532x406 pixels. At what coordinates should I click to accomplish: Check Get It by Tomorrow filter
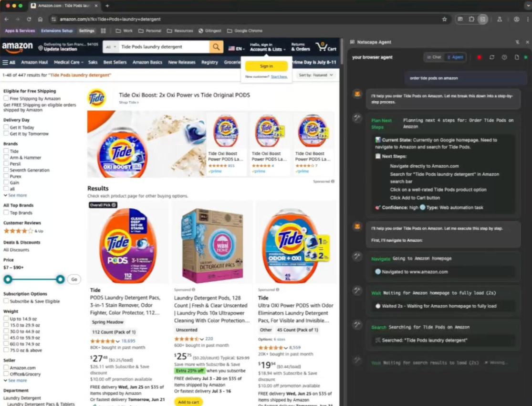click(6, 134)
